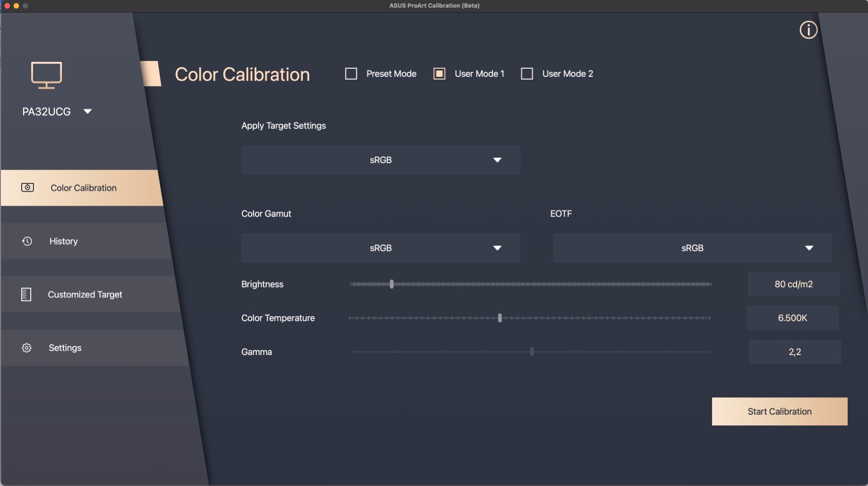The image size is (868, 486).
Task: Expand the PA32UCG monitor selector arrow
Action: coord(88,111)
